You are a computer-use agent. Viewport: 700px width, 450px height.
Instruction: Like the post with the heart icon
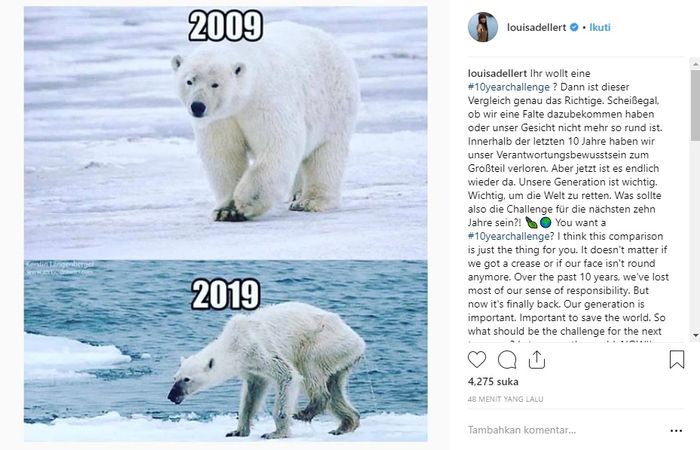click(477, 359)
